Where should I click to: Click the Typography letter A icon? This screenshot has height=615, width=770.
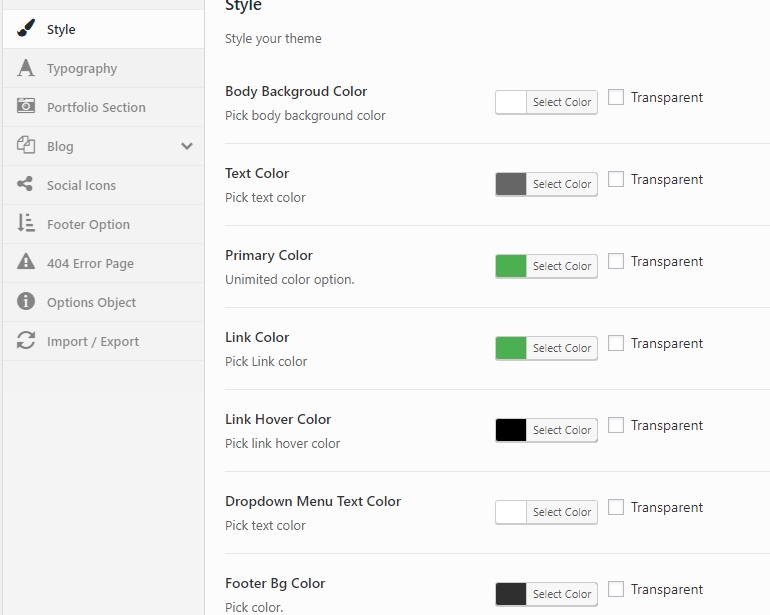(26, 68)
